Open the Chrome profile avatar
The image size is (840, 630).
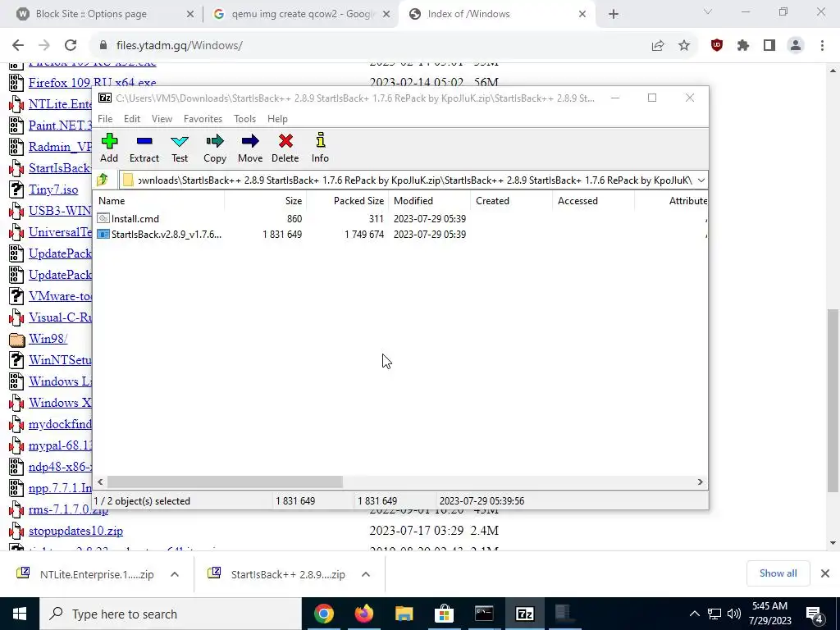click(796, 46)
